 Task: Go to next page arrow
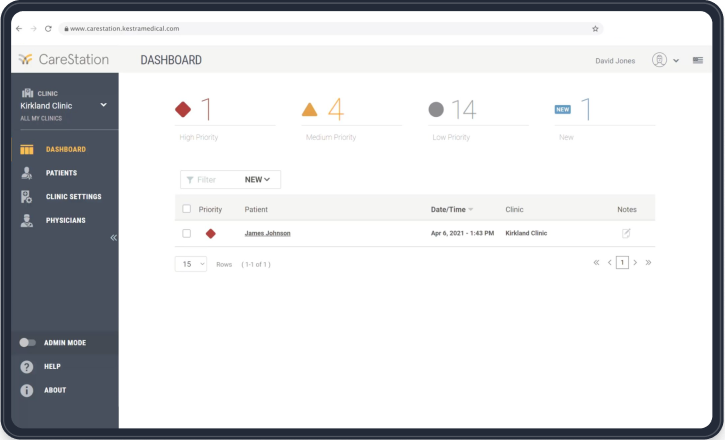(x=635, y=263)
